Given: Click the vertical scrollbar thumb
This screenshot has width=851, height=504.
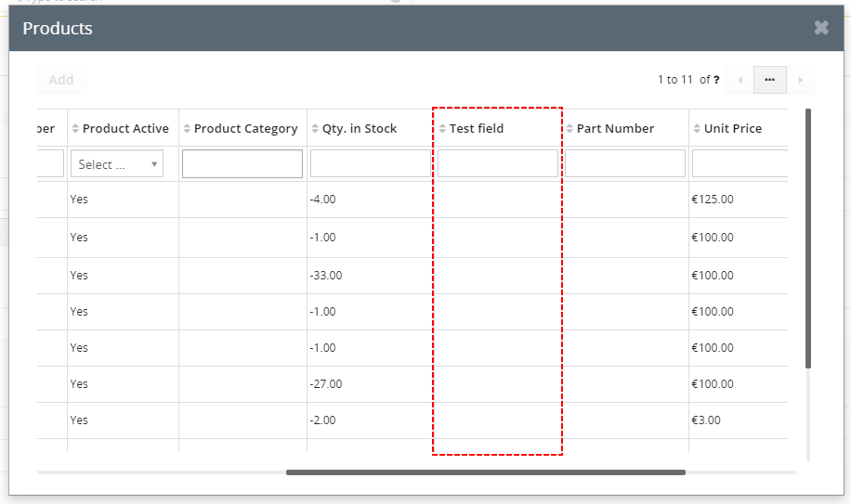Looking at the screenshot, I should coord(808,239).
